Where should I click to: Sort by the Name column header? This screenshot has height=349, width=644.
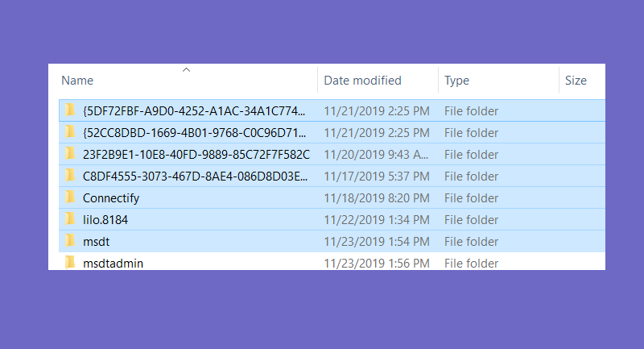point(77,81)
